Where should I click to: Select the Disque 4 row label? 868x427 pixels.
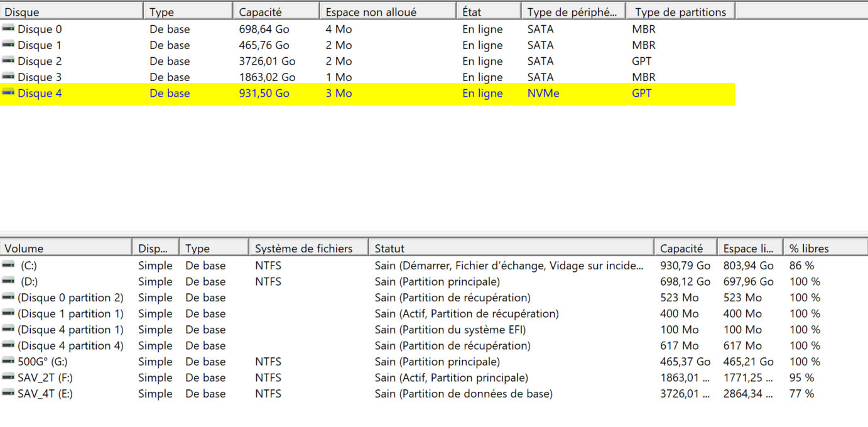tap(40, 93)
